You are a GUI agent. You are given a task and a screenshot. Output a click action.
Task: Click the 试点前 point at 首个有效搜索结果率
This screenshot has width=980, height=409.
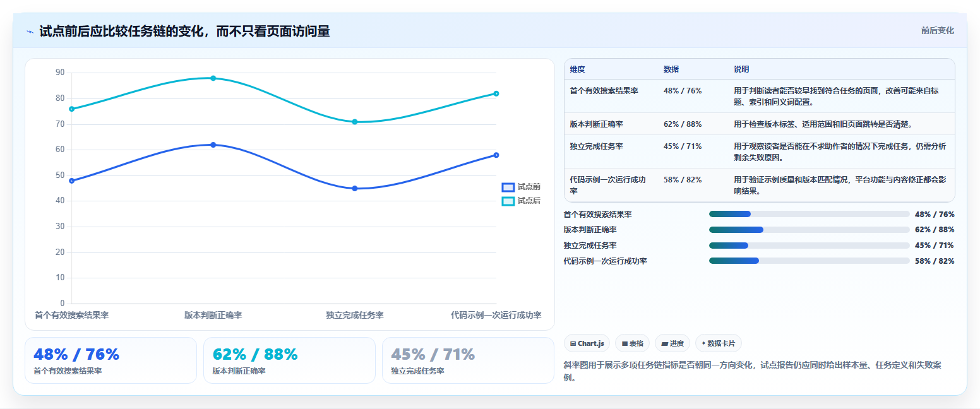(71, 181)
